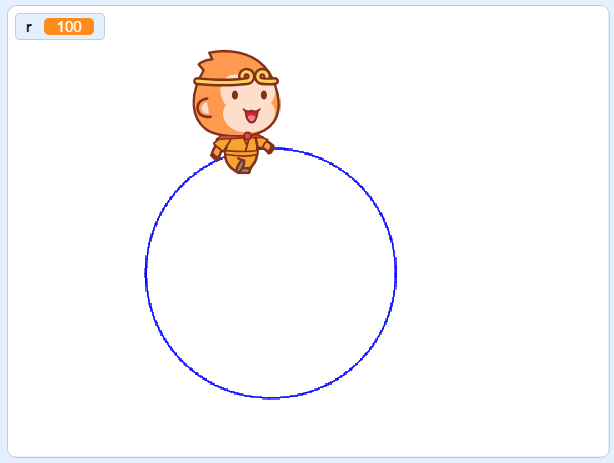The height and width of the screenshot is (463, 614).
Task: Click the variable label r
Action: pos(29,27)
